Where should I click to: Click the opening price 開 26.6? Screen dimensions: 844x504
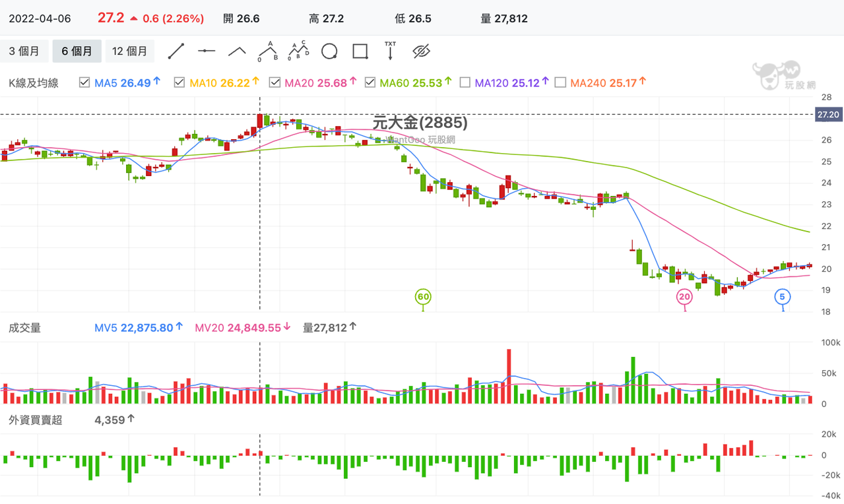241,18
